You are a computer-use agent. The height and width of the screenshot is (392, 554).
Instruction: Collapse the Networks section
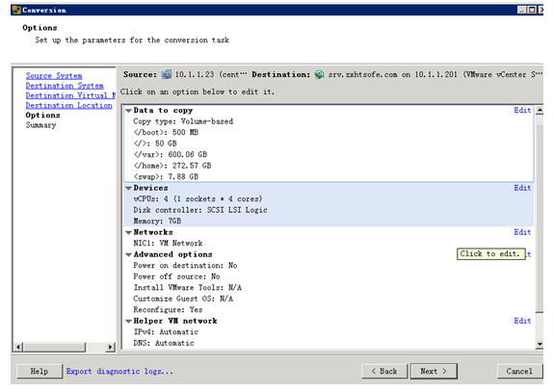[x=128, y=233]
